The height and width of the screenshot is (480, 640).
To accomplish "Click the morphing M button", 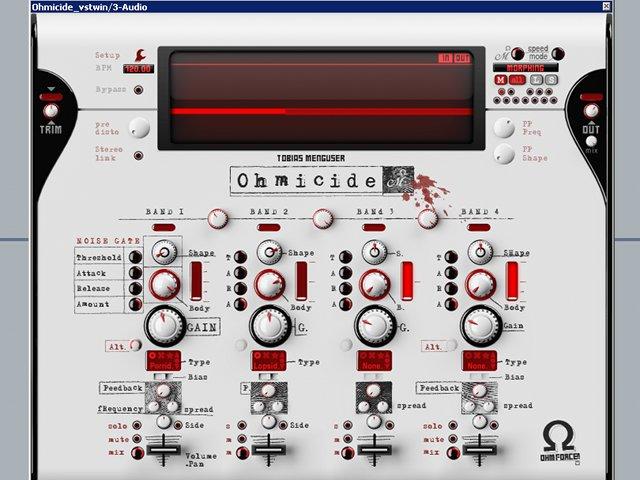I will pos(500,80).
